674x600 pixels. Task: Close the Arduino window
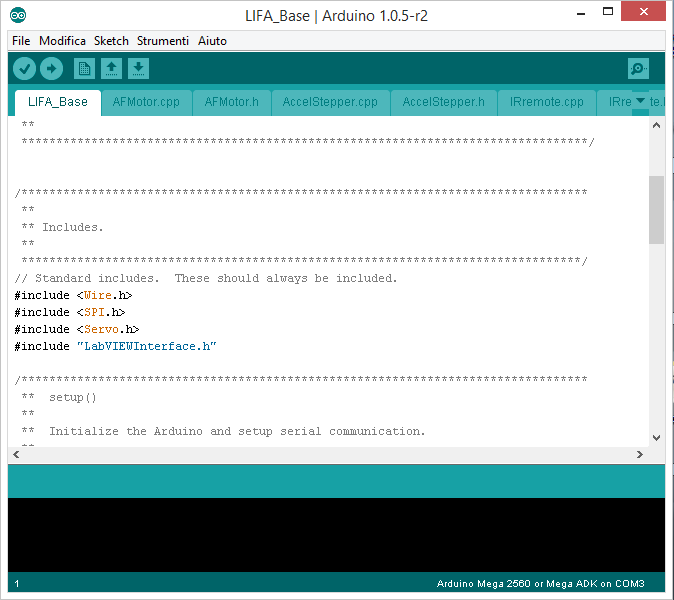(x=643, y=12)
